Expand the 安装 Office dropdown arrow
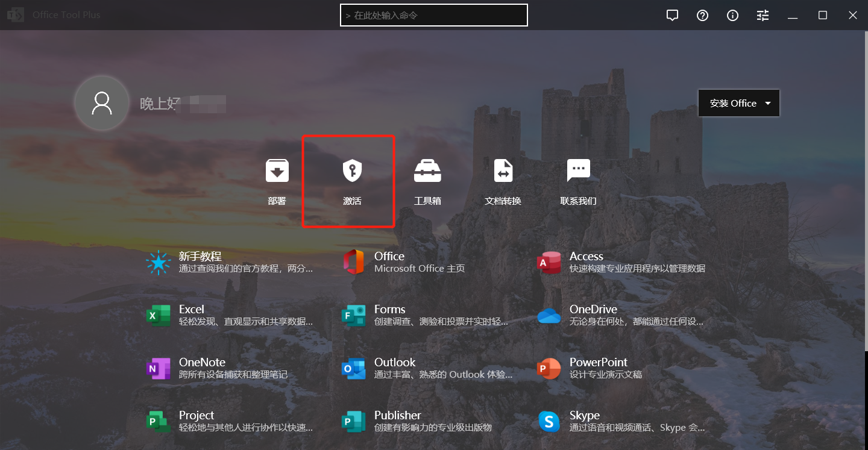Screen dimensions: 868x450 pos(768,103)
